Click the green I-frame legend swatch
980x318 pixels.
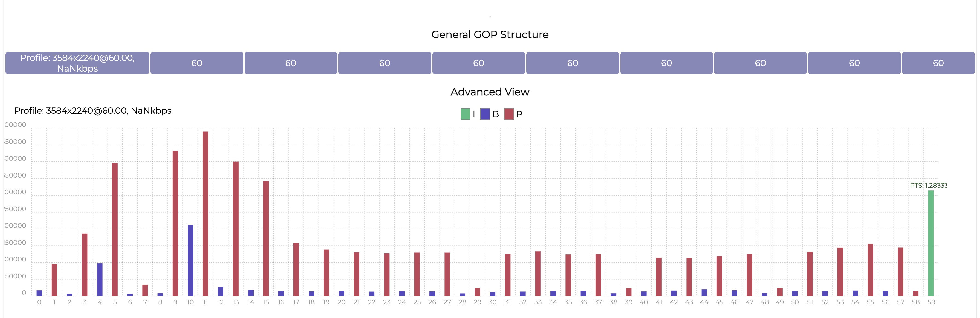465,114
